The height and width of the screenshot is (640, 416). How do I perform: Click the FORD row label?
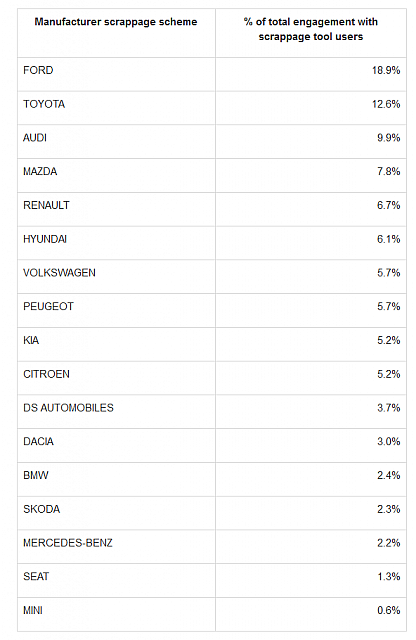pos(38,70)
